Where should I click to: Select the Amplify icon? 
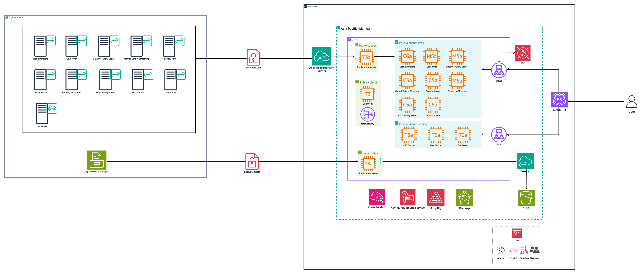[436, 197]
